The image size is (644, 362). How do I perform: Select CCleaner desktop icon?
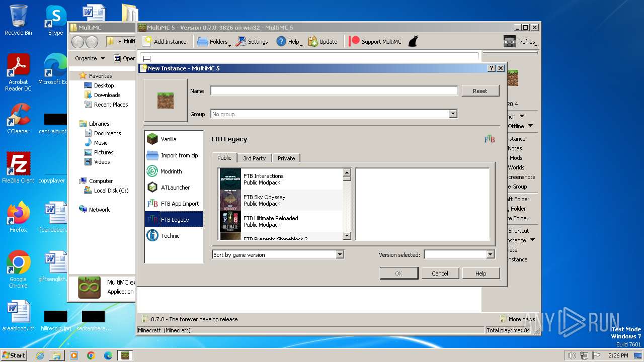pyautogui.click(x=18, y=119)
